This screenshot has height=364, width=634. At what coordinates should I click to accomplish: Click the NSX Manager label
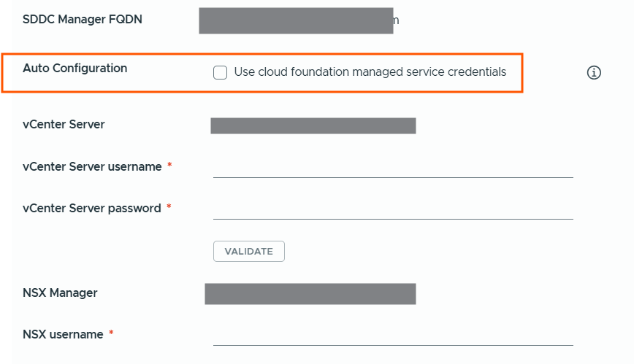60,293
